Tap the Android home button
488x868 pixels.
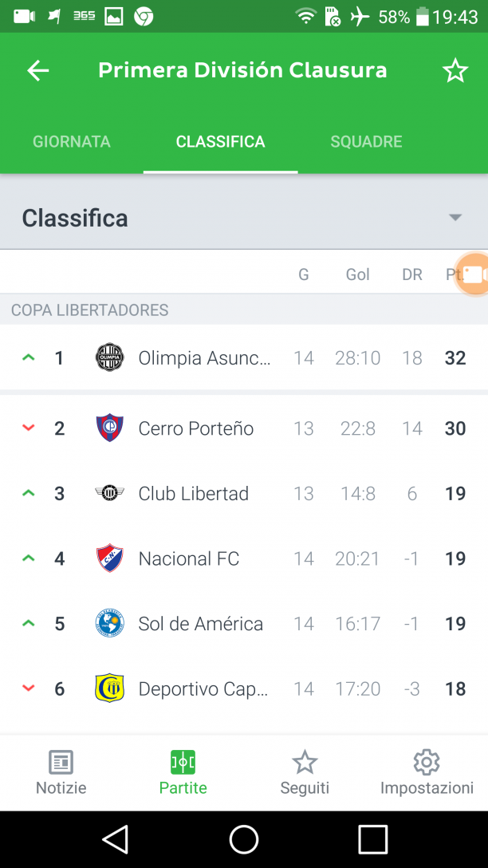(x=244, y=840)
